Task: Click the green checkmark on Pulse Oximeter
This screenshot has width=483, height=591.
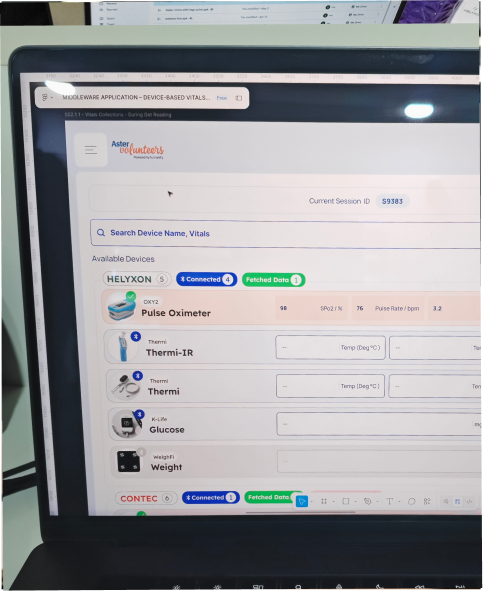Action: (x=131, y=296)
